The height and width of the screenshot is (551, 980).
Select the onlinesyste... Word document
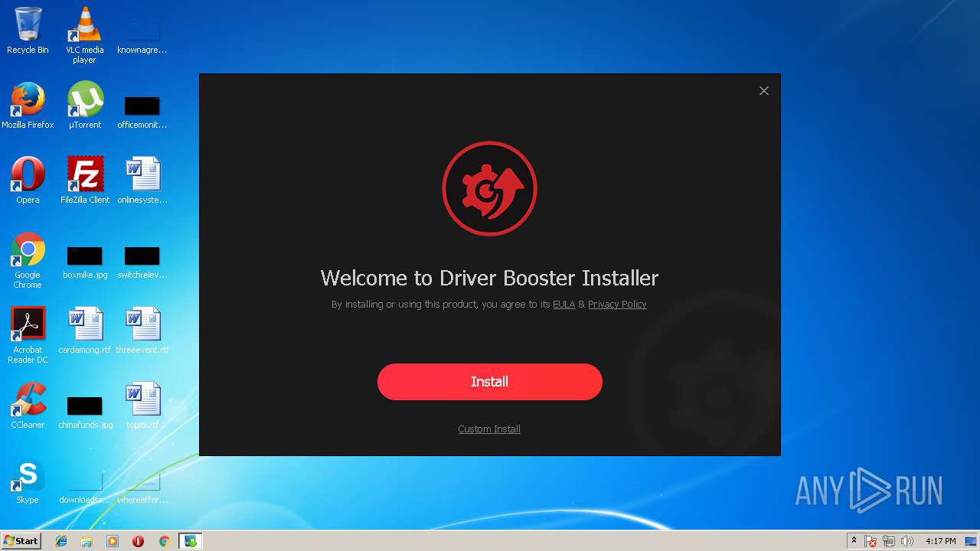point(142,181)
